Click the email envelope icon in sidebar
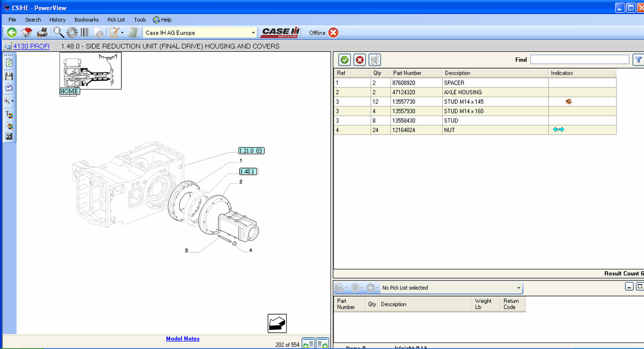 [9, 88]
